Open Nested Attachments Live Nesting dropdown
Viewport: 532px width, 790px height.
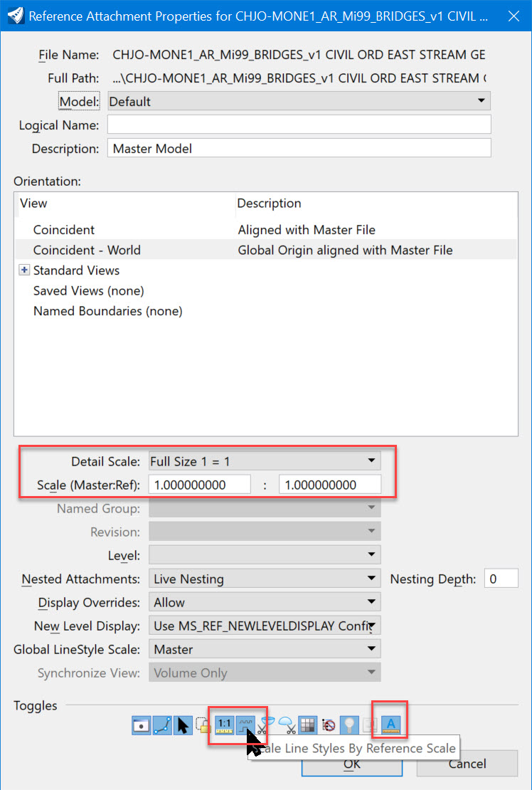click(265, 579)
